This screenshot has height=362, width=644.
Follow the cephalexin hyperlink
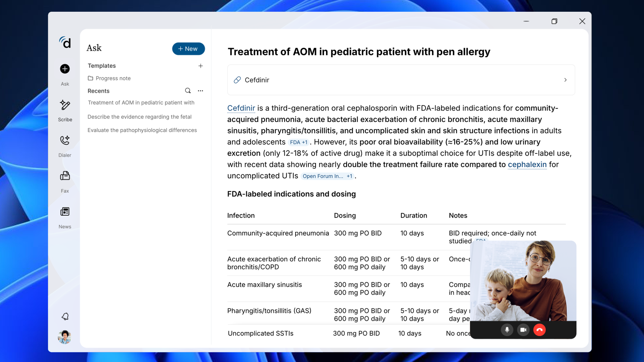[527, 164]
